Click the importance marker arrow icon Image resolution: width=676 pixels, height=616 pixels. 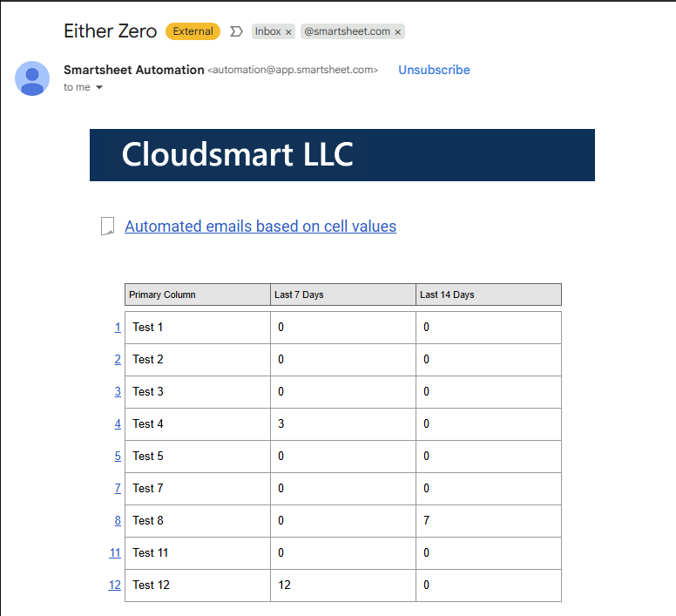click(x=236, y=31)
